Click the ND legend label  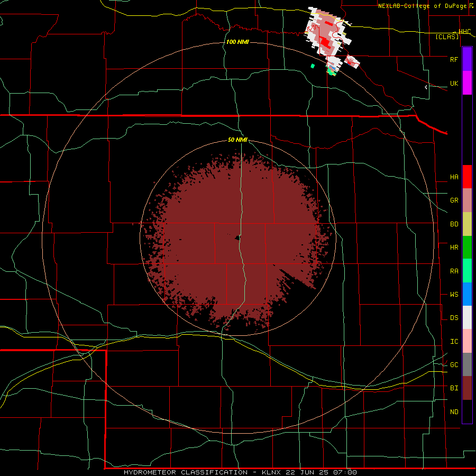[454, 412]
